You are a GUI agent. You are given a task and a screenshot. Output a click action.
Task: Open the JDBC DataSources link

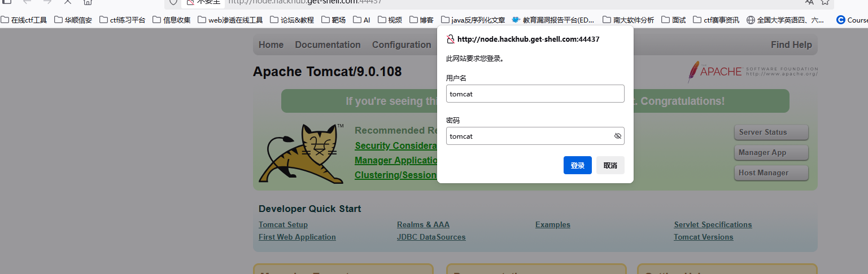(x=431, y=237)
